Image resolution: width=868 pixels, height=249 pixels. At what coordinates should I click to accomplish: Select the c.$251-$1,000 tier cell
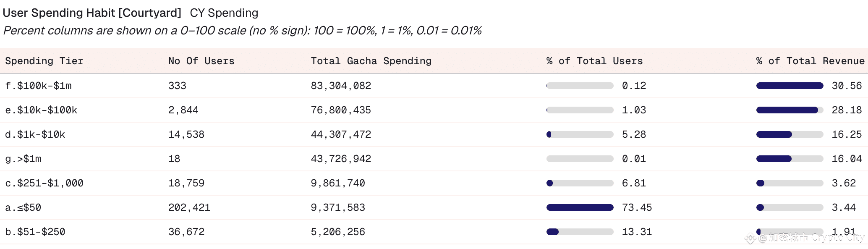click(44, 183)
